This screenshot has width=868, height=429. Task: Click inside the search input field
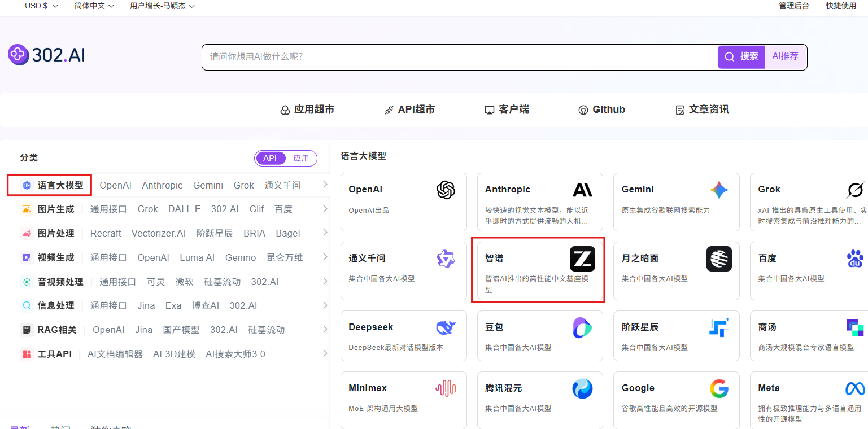(x=452, y=56)
